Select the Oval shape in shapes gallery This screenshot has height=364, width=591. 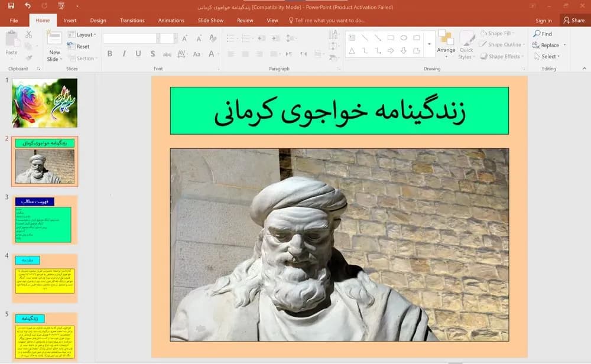coord(404,38)
